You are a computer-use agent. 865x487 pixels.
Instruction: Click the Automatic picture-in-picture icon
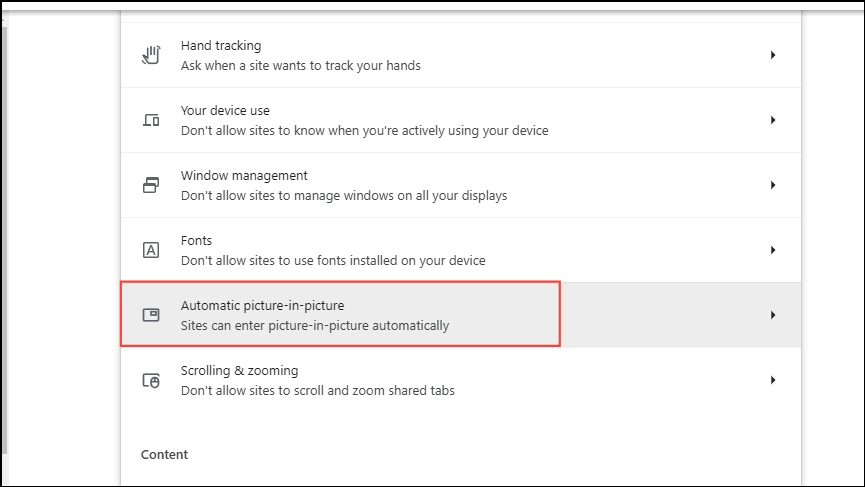coord(151,315)
